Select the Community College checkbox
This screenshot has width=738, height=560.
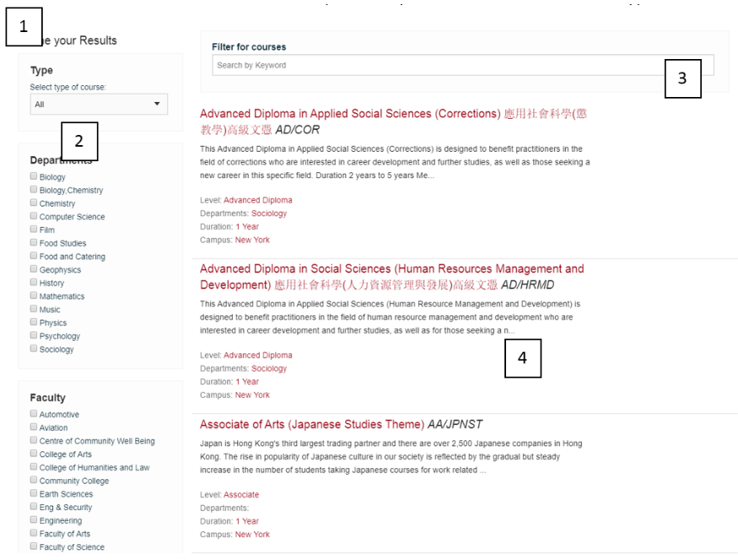tap(34, 481)
